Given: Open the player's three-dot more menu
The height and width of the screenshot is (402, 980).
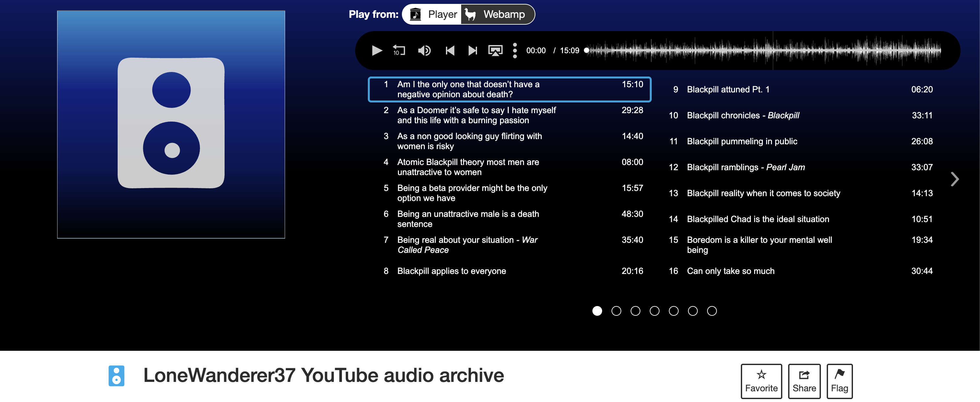Looking at the screenshot, I should pyautogui.click(x=515, y=51).
